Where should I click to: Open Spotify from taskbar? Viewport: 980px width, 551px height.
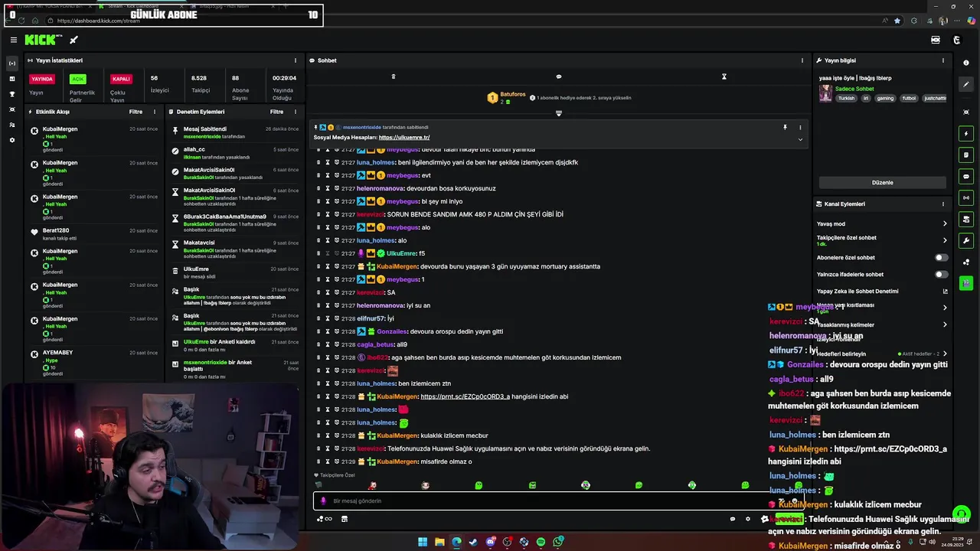541,542
